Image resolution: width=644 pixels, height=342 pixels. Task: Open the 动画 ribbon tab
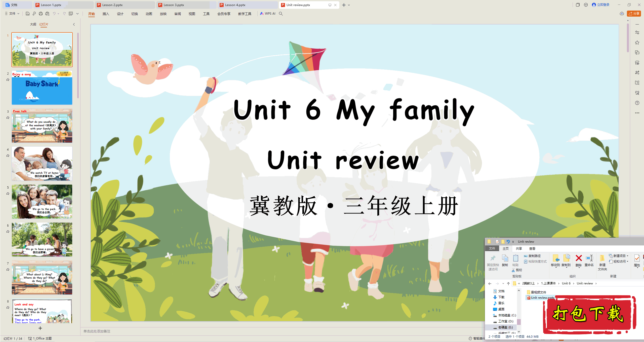coord(149,14)
